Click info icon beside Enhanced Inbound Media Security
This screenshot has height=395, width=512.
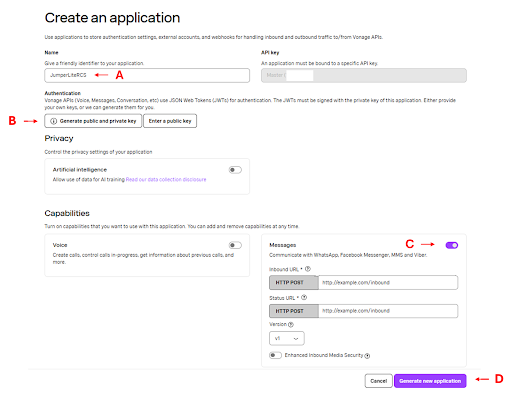367,356
